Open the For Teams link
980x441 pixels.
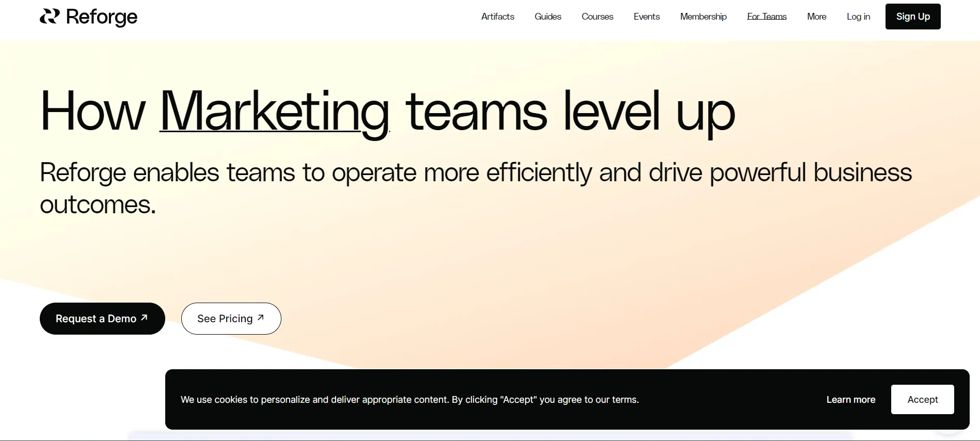(767, 17)
